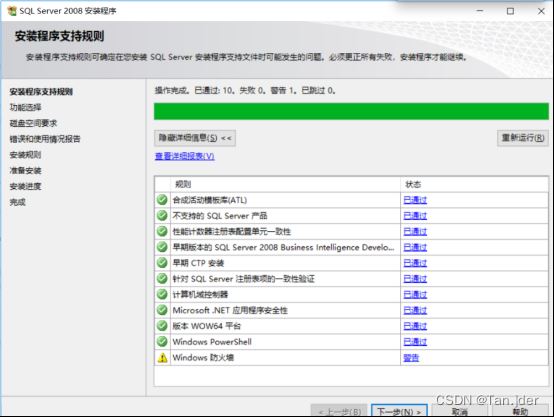Click the yellow warning icon beside Windows 防火墙
The image size is (554, 417).
(162, 358)
